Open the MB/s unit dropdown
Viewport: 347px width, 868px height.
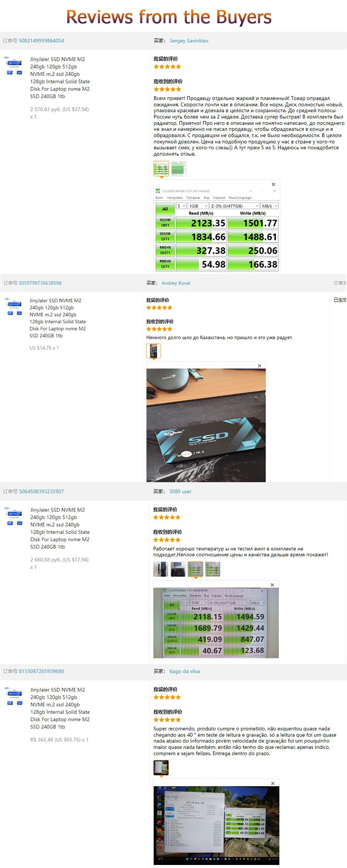(x=269, y=206)
